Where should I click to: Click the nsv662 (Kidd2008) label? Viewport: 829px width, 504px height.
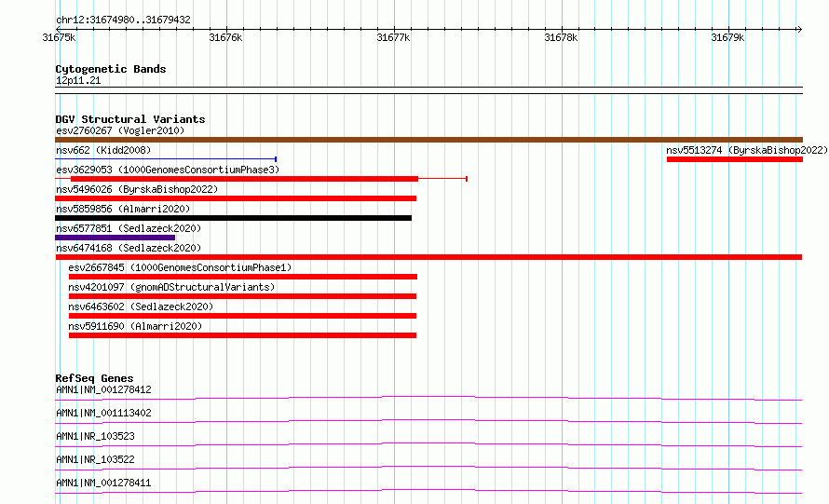pyautogui.click(x=103, y=150)
